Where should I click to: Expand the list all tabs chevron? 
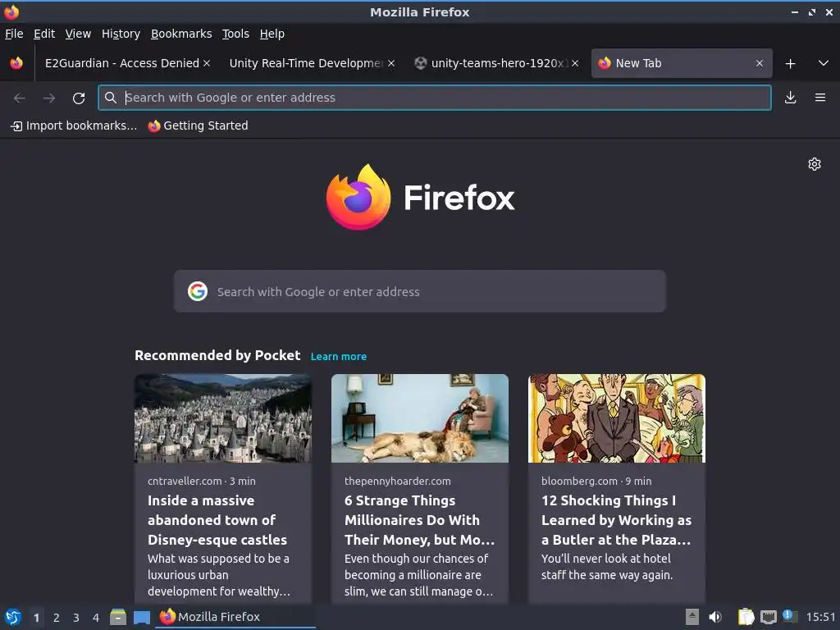point(824,63)
